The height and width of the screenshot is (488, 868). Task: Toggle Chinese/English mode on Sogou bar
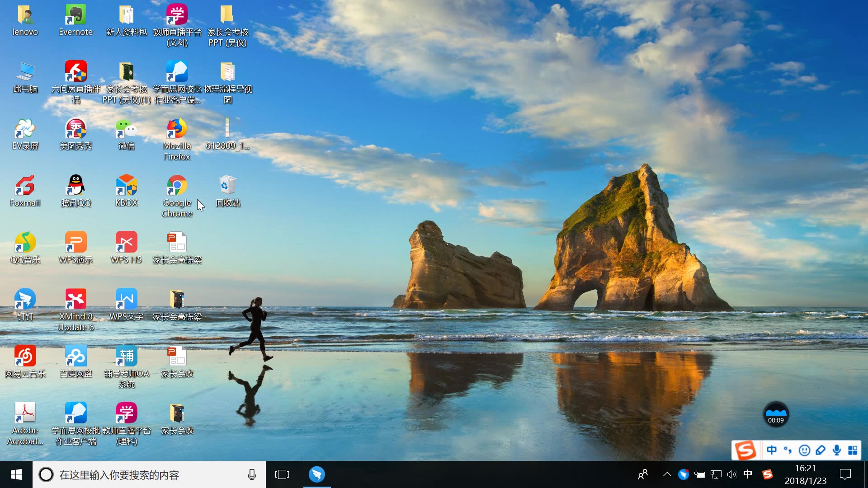pyautogui.click(x=772, y=450)
